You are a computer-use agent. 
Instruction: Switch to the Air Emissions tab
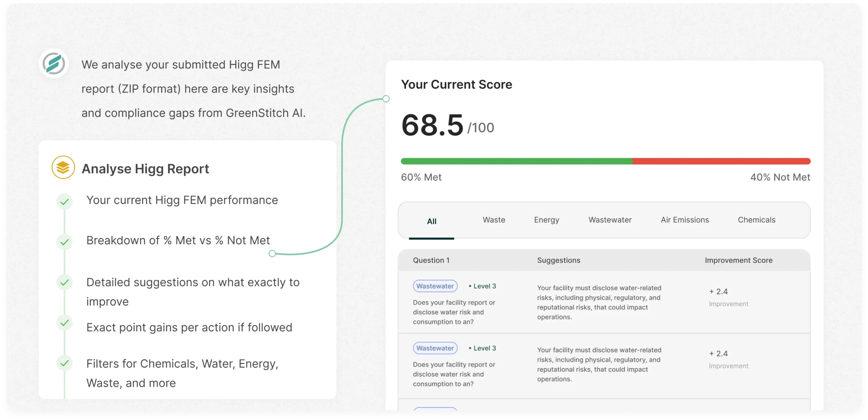coord(685,220)
